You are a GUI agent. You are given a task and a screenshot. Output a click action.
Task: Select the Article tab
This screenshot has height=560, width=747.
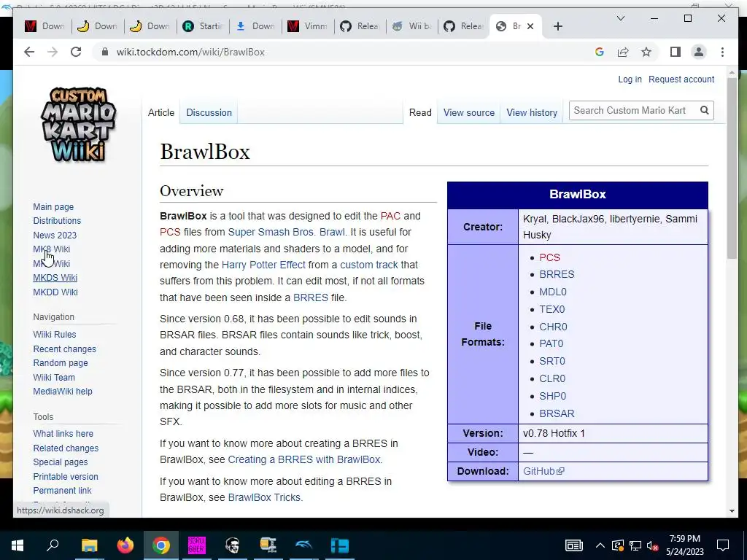161,113
